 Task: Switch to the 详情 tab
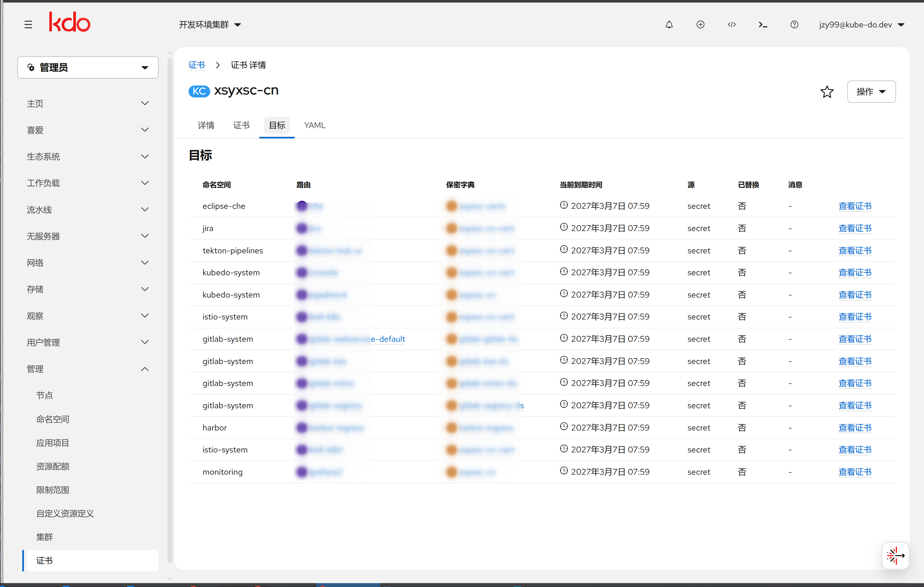pyautogui.click(x=206, y=125)
